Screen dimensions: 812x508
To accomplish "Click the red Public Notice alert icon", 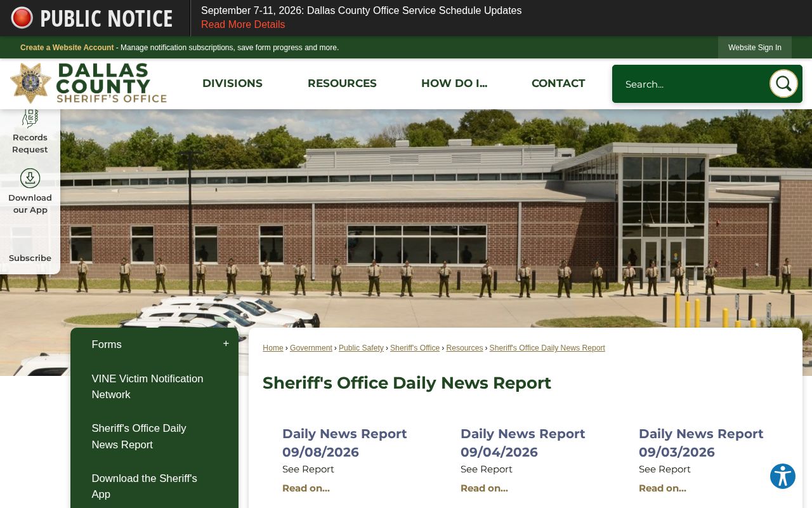I will 22,18.
